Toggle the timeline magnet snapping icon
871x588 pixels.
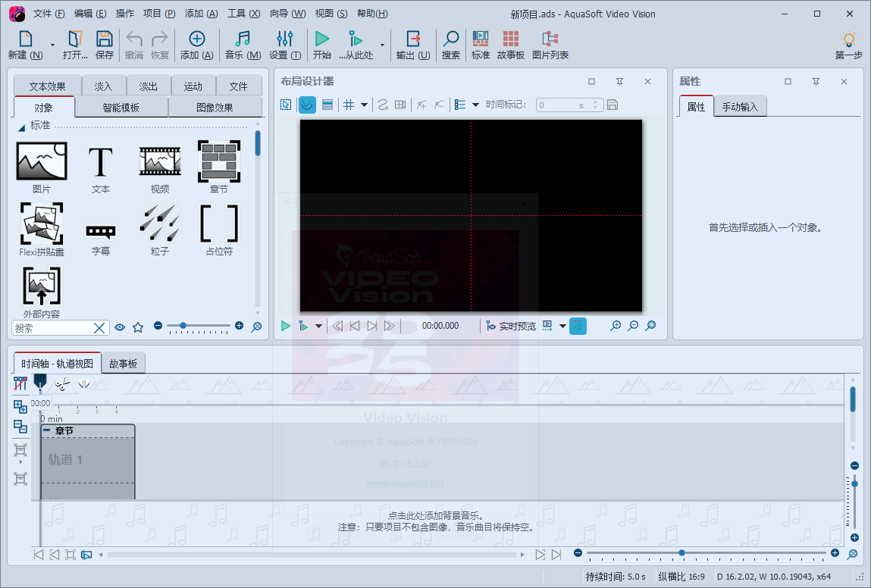(20, 383)
